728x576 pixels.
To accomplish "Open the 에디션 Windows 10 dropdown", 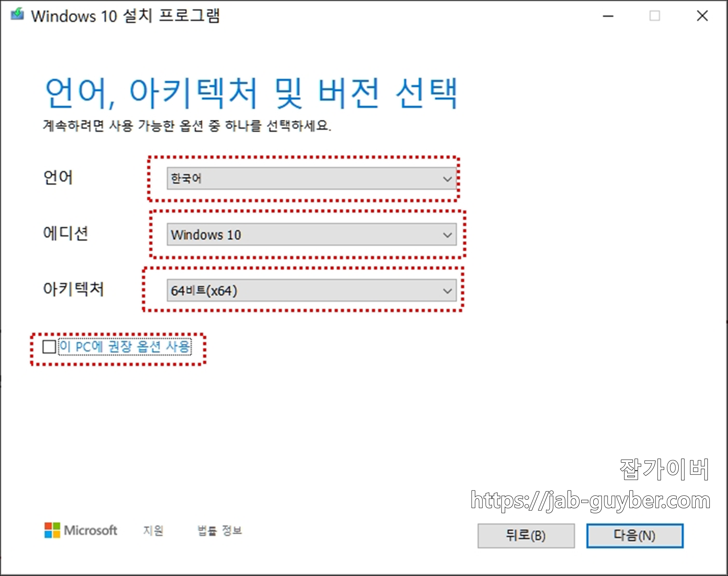I will click(311, 234).
